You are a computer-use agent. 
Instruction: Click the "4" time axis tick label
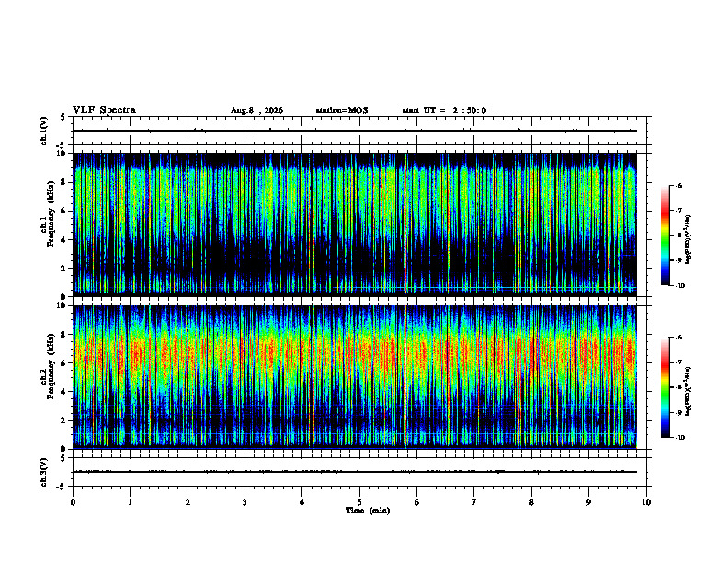(x=301, y=502)
